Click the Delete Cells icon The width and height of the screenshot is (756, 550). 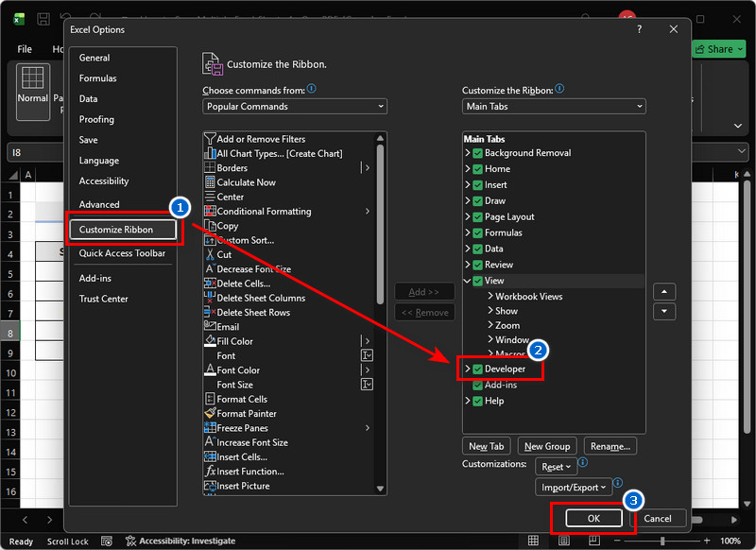point(210,284)
